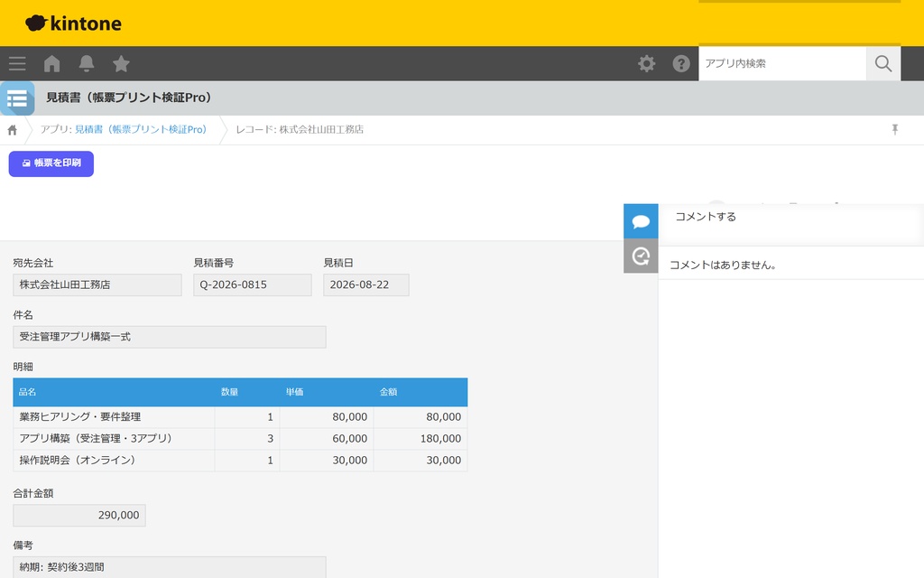Click amount cell 180,000
The height and width of the screenshot is (578, 924).
pyautogui.click(x=420, y=439)
